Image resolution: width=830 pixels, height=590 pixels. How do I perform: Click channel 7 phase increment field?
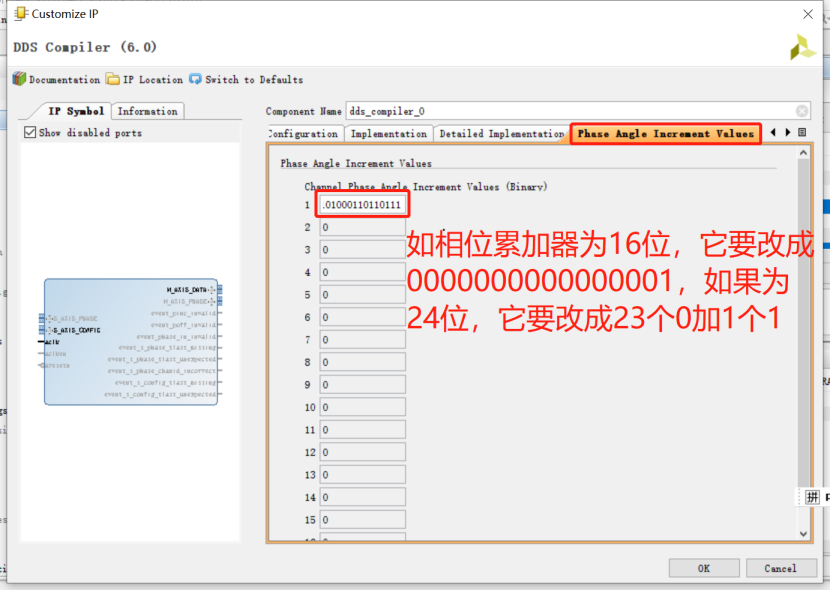[363, 340]
